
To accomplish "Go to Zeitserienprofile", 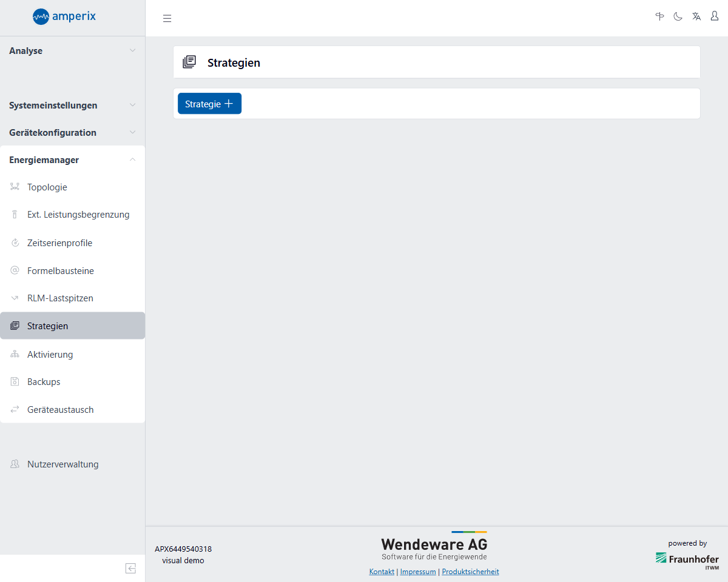I will [x=59, y=243].
